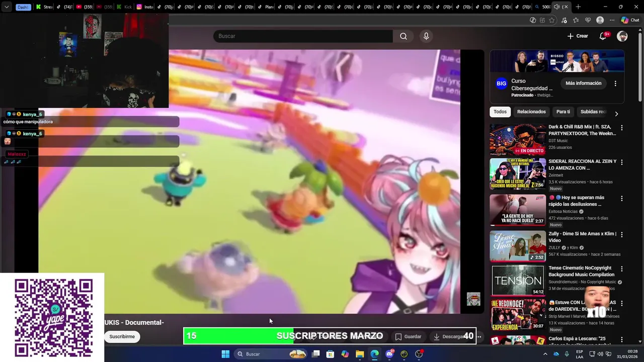This screenshot has width=644, height=362.
Task: Click the Guardar button below the video
Action: pos(408,336)
